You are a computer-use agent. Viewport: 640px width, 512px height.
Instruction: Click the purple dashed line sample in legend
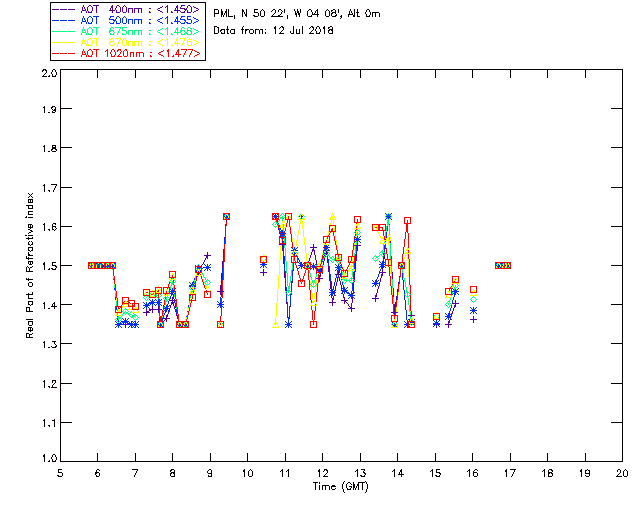(64, 9)
